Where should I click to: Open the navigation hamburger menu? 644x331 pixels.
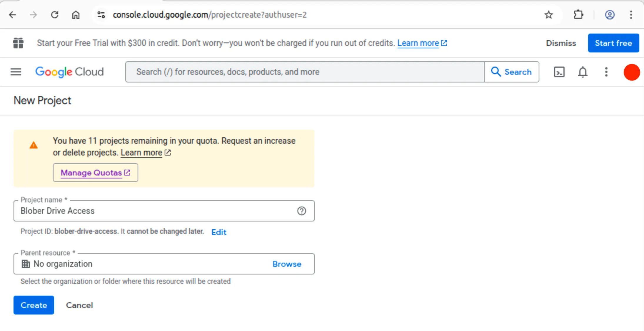[16, 72]
